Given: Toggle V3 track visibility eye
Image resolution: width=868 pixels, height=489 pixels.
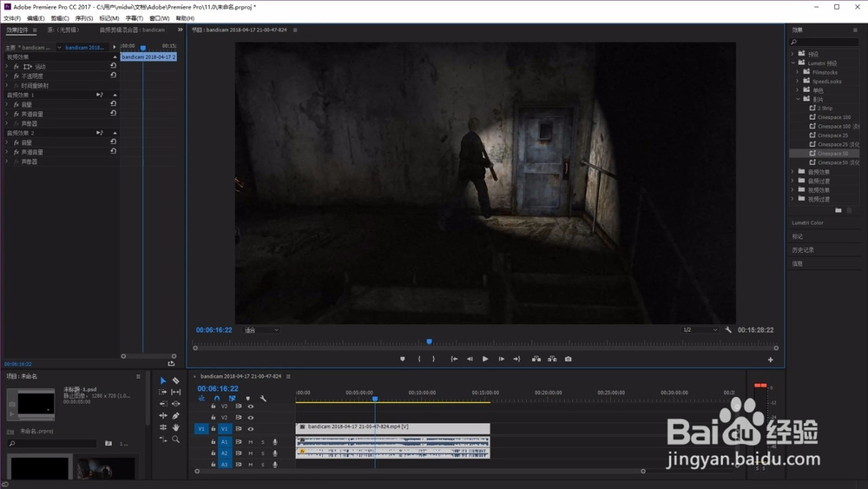Looking at the screenshot, I should 251,406.
